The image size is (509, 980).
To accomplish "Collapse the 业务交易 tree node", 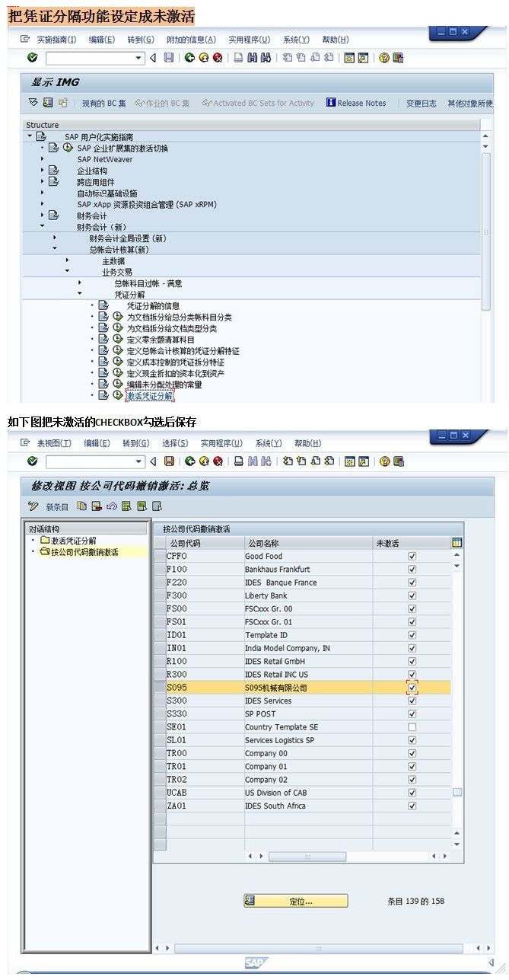I will [67, 272].
